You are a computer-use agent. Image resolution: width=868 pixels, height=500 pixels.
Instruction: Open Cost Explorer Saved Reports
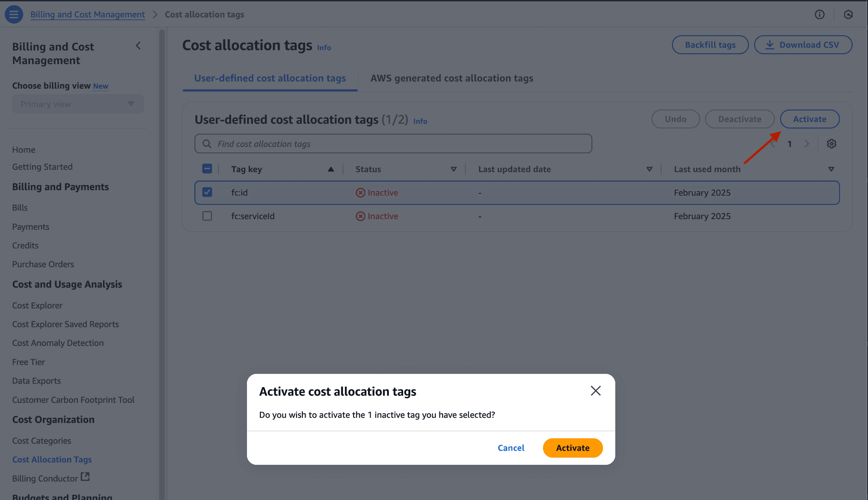[x=66, y=324]
